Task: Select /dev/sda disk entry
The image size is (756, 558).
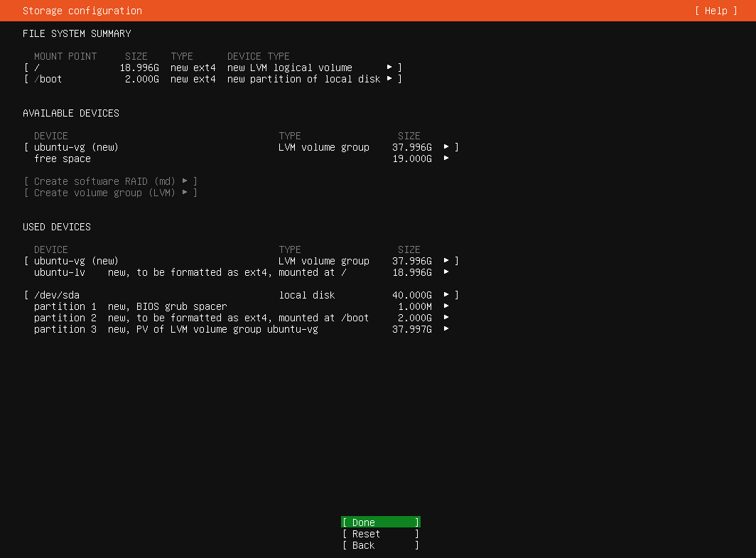Action: [241, 295]
